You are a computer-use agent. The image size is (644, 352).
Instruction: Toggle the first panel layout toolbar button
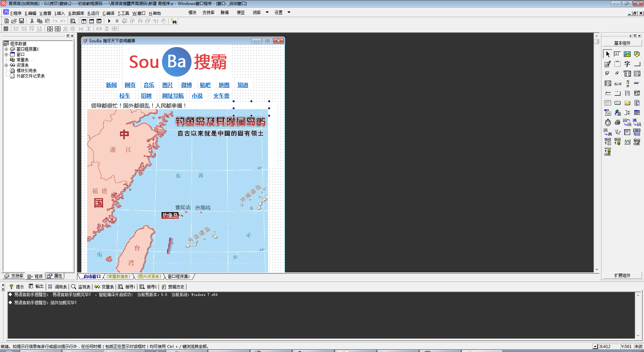[84, 21]
